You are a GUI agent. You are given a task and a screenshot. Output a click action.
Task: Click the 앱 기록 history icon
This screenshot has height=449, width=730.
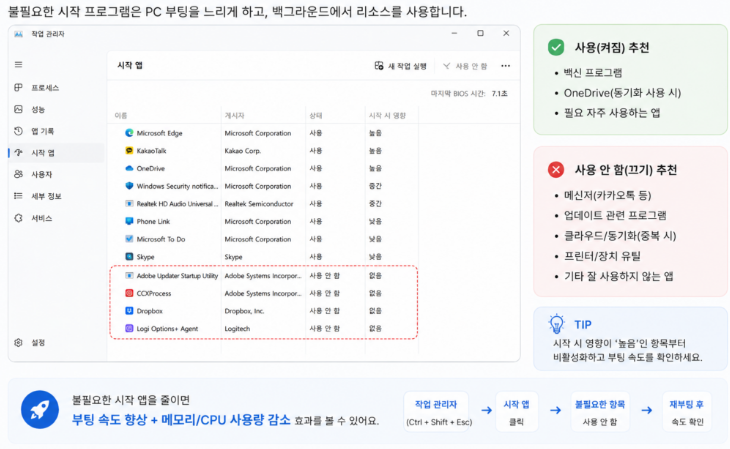(18, 131)
